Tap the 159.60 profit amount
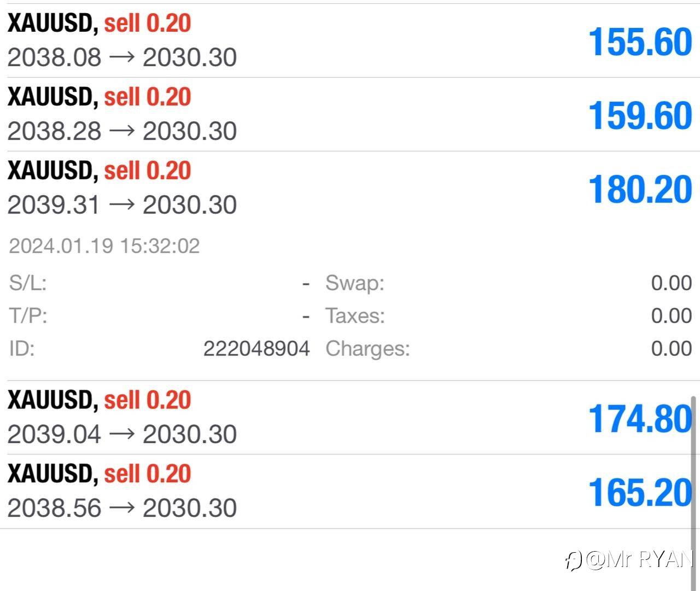Image resolution: width=700 pixels, height=591 pixels. (x=640, y=116)
